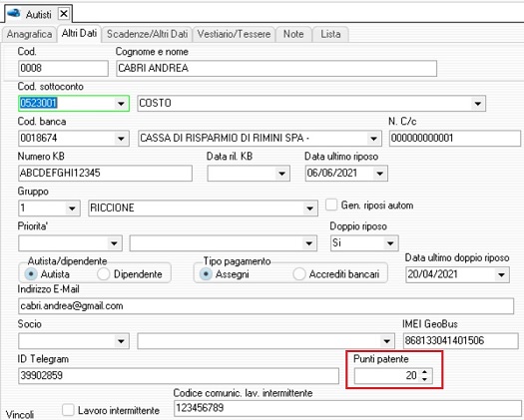Click the Cognome e nome field
The image size is (524, 420).
[x=276, y=68]
